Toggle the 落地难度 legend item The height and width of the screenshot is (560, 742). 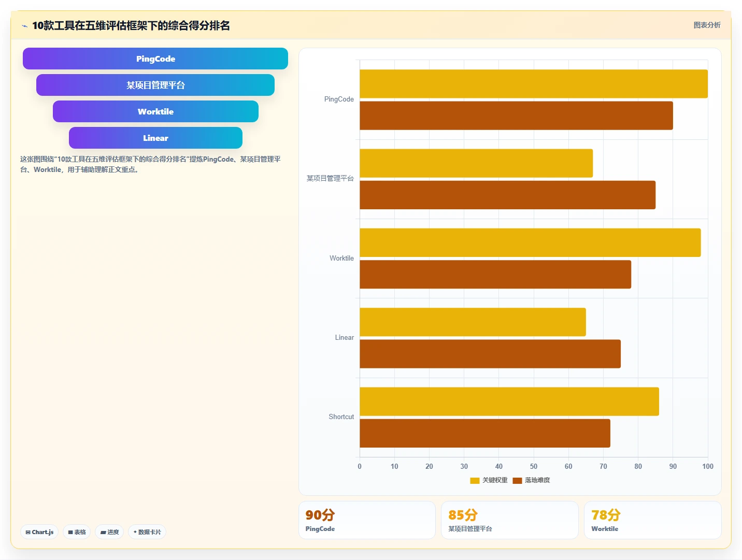(531, 480)
